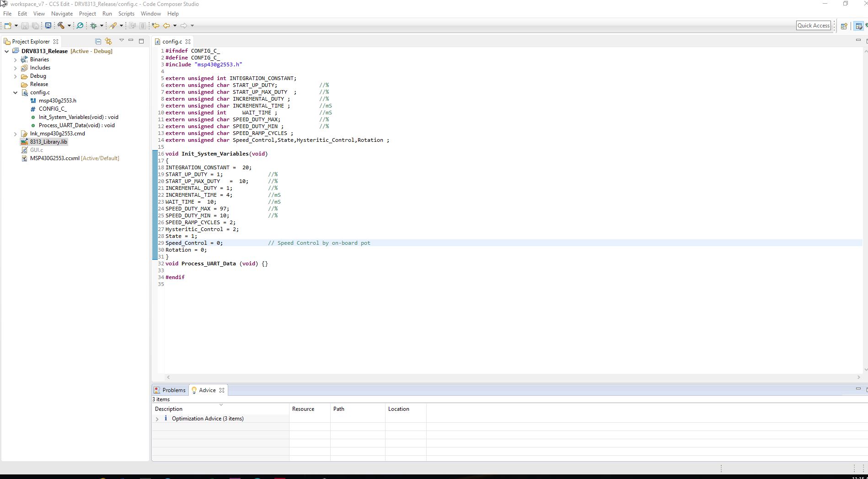Open the terminal monitor toolbar icon
This screenshot has width=868, height=479.
coord(48,26)
